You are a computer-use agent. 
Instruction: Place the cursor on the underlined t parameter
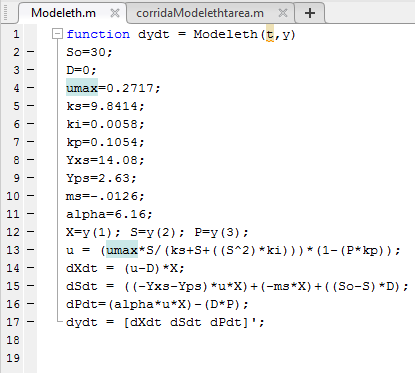pos(270,34)
